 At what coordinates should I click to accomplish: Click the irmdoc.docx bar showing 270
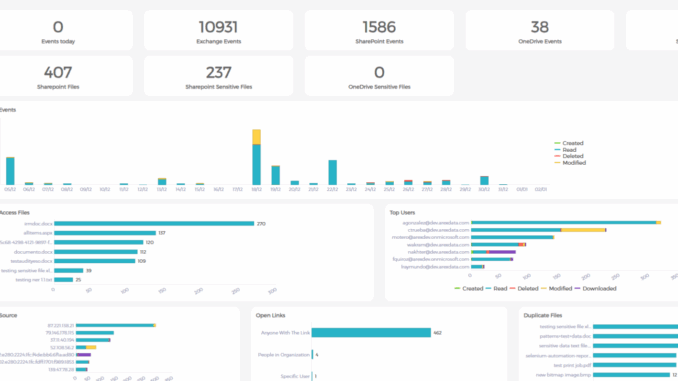(x=154, y=224)
